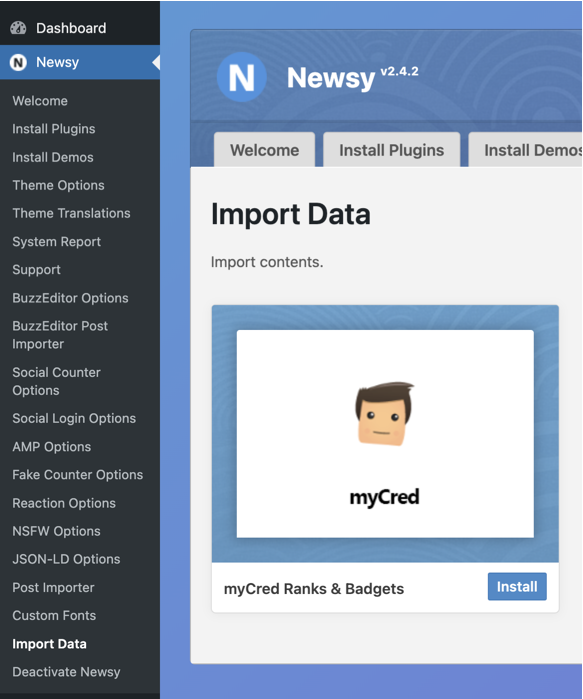
Task: Click the v2.4.2 version label
Action: pyautogui.click(x=399, y=71)
